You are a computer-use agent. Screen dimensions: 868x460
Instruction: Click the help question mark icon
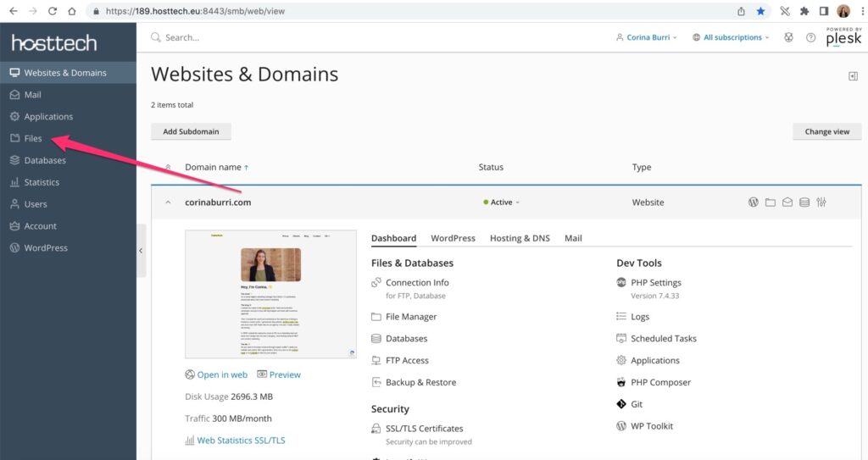click(810, 37)
